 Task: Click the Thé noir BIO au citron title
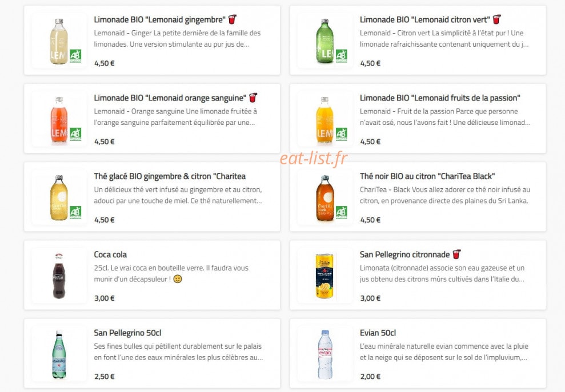tap(427, 176)
